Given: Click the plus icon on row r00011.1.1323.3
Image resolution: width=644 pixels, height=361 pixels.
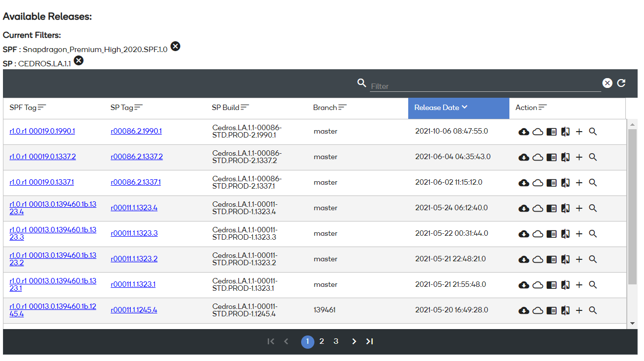Looking at the screenshot, I should click(x=579, y=234).
